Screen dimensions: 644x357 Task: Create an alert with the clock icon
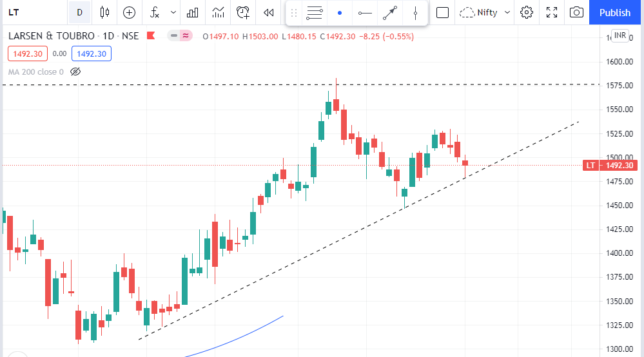click(243, 13)
